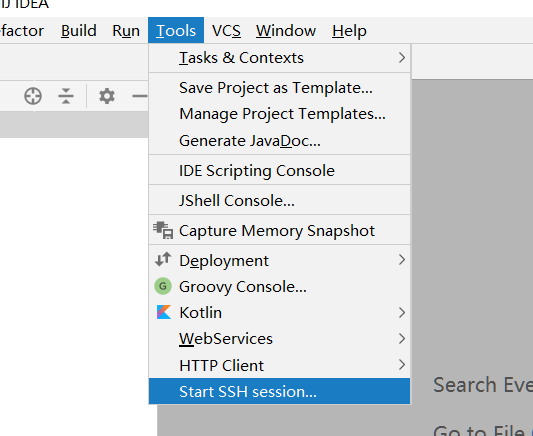Click the Kotlin logo icon
The width and height of the screenshot is (533, 436).
tap(164, 312)
